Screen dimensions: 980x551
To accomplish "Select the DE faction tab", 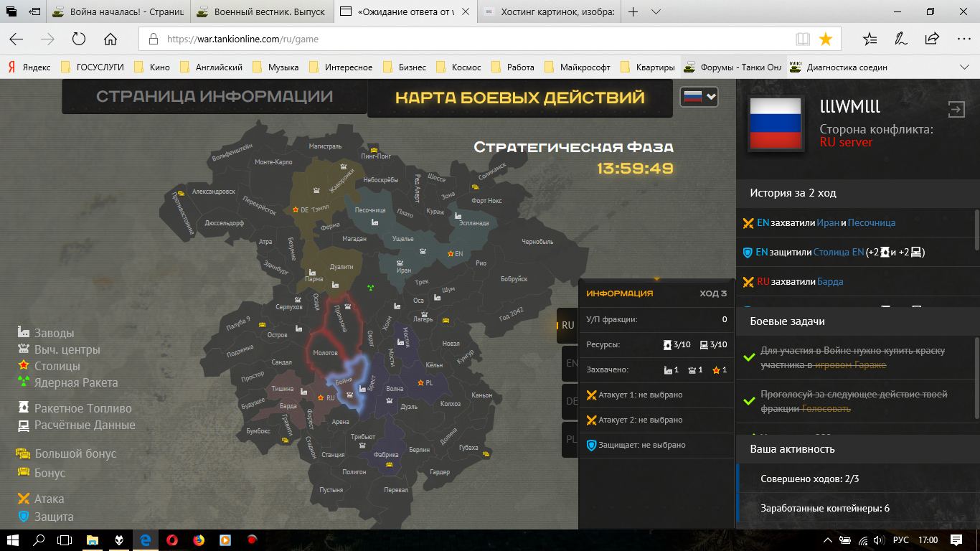I will [571, 401].
